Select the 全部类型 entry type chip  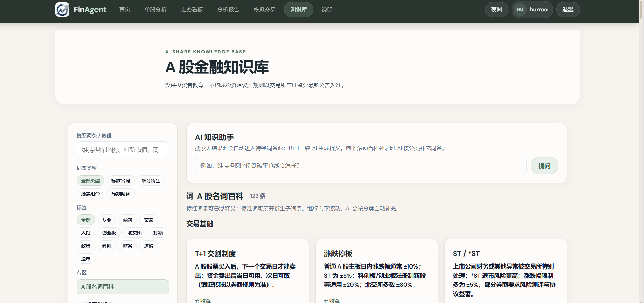pyautogui.click(x=90, y=181)
